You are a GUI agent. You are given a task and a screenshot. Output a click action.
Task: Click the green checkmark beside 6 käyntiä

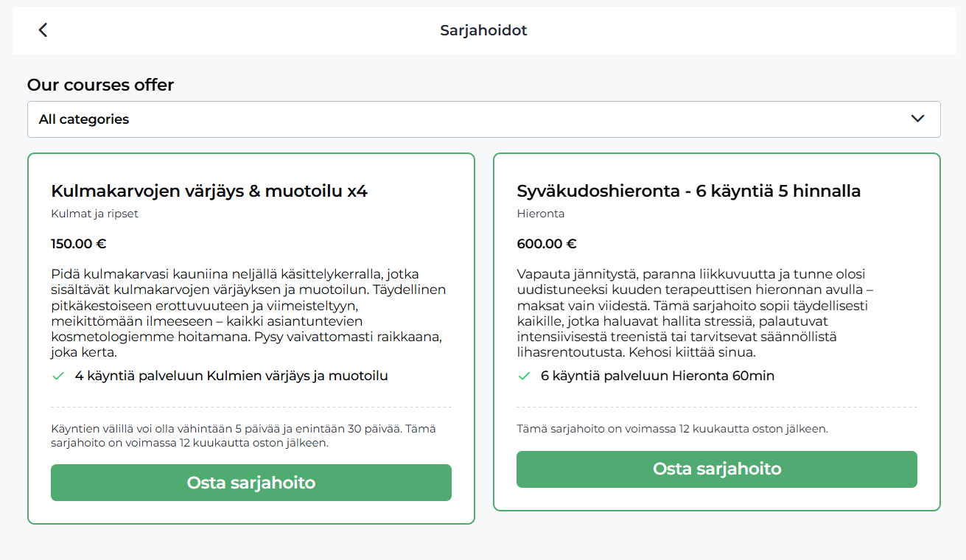[524, 376]
